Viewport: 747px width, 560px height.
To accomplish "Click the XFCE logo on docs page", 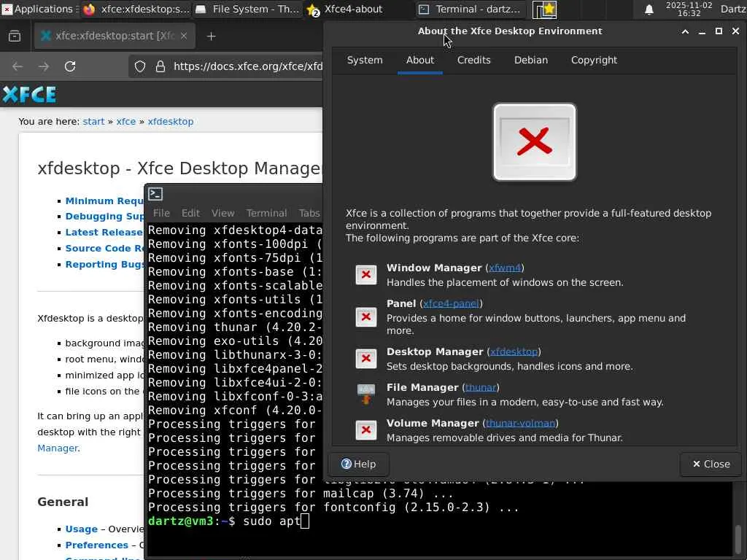I will coord(29,95).
